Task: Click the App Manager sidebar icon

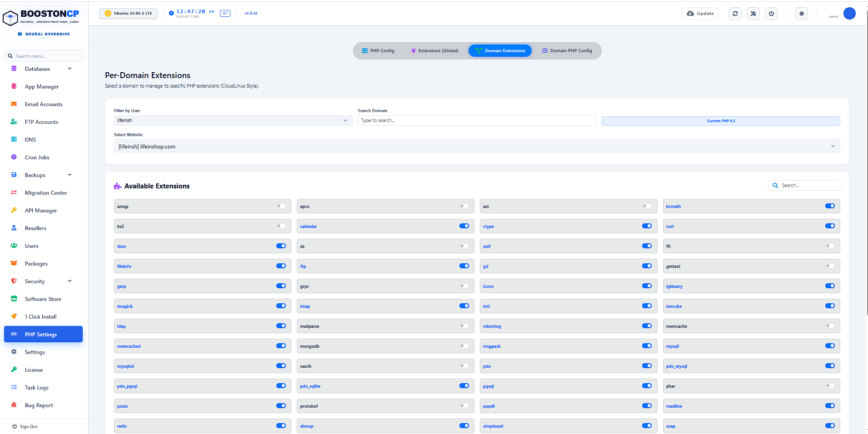Action: [x=14, y=86]
